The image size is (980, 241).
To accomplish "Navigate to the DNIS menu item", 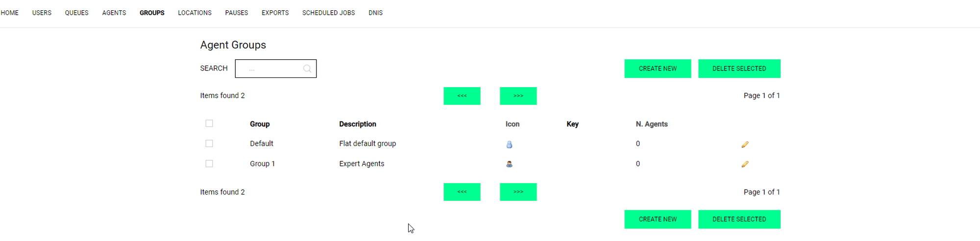I will (375, 13).
